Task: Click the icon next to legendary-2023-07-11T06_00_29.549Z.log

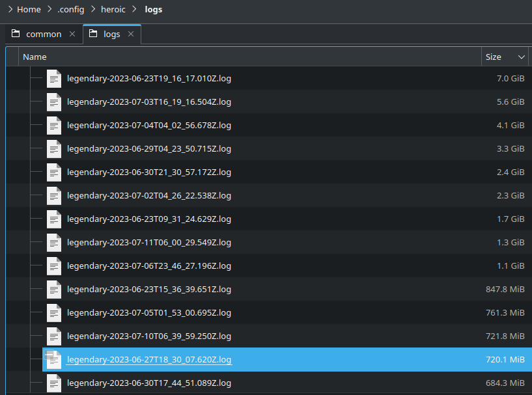Action: point(53,242)
